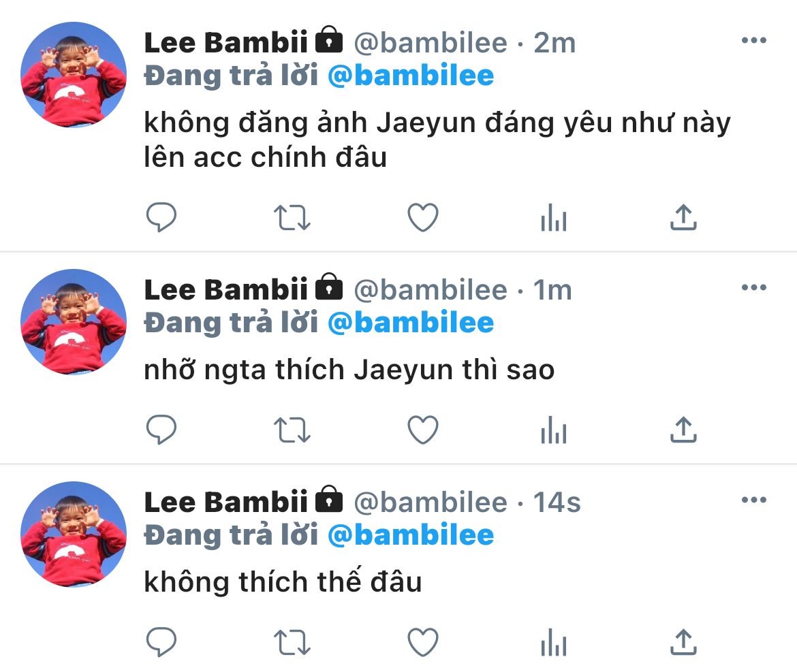Open Lee Bambii avatar on the middle tweet
The width and height of the screenshot is (797, 672).
[73, 322]
